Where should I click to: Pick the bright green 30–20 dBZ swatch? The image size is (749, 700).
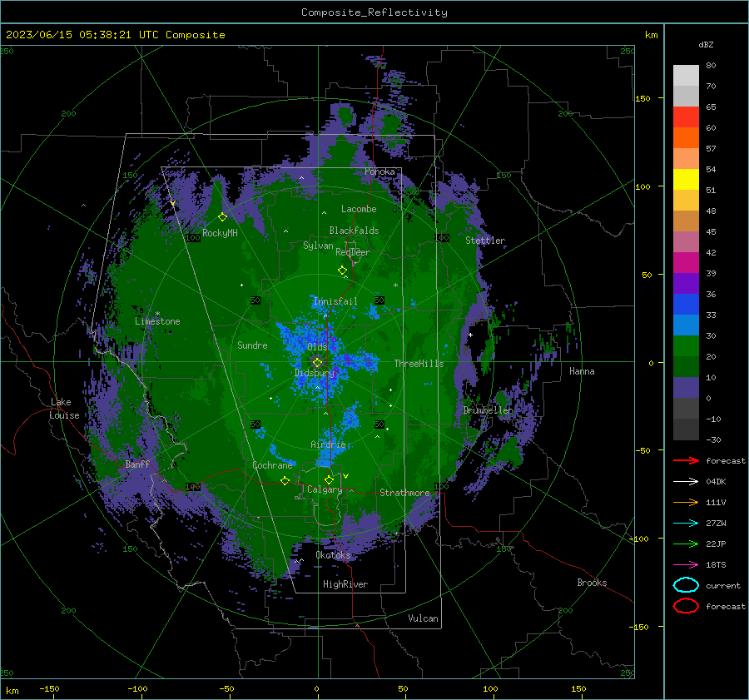tap(686, 346)
